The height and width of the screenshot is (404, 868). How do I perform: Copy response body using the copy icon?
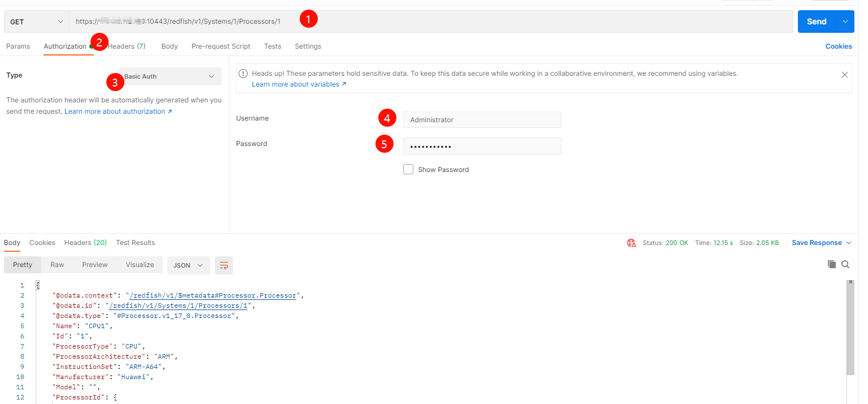[831, 264]
